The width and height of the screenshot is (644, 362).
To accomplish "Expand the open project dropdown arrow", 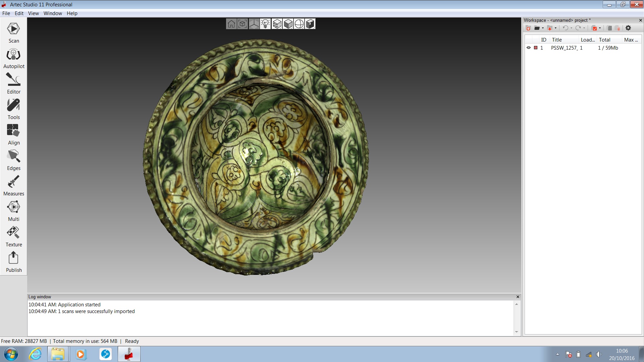I will [x=543, y=28].
